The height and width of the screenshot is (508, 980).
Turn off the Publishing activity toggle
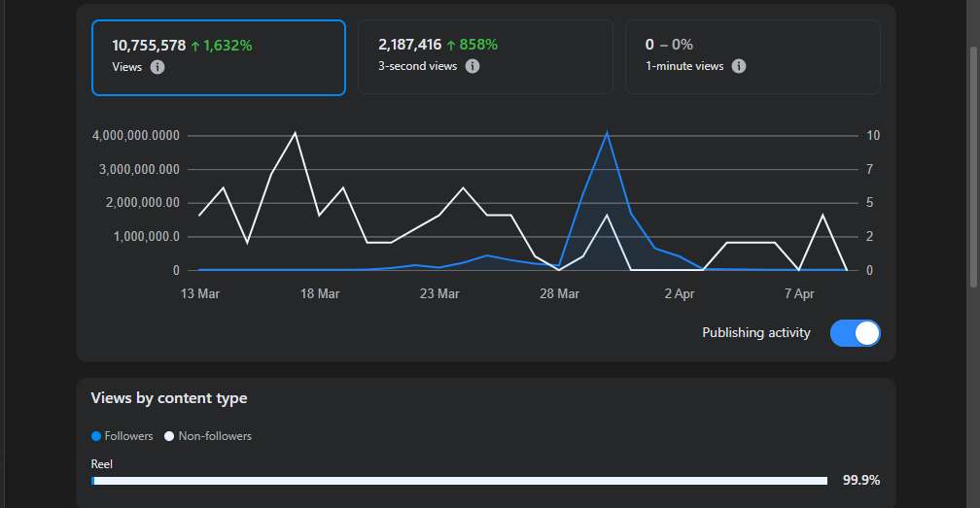coord(855,333)
